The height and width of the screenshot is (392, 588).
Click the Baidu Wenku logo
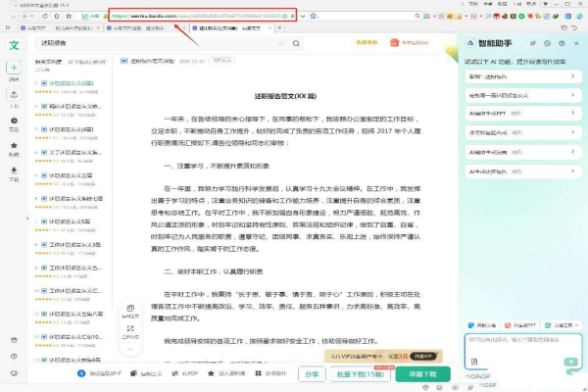coord(14,45)
